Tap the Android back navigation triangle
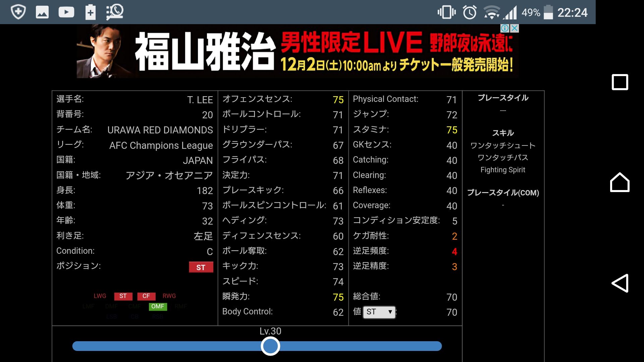The image size is (644, 362). [620, 283]
